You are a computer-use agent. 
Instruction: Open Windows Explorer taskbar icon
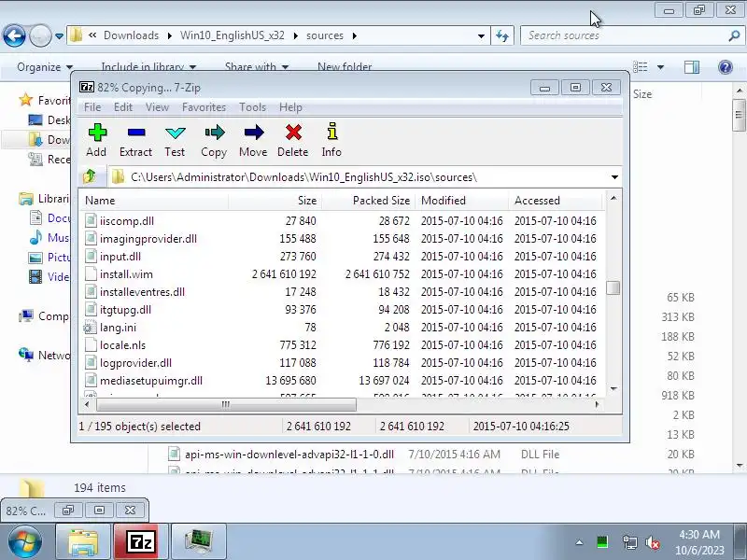pyautogui.click(x=83, y=541)
